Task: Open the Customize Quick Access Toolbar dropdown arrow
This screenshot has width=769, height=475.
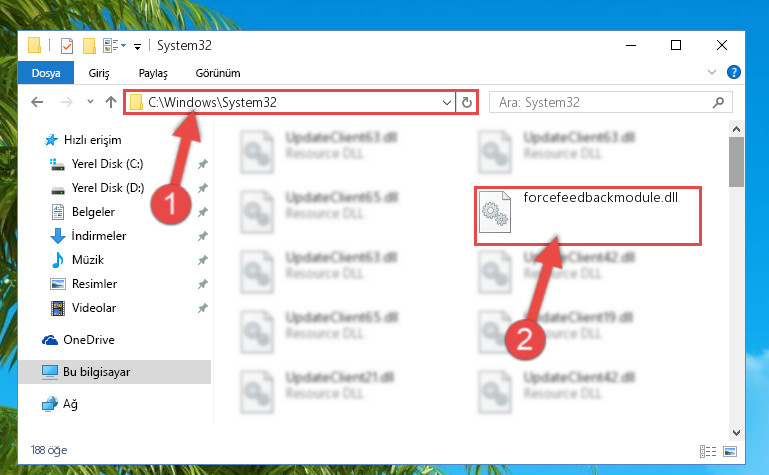Action: pyautogui.click(x=138, y=46)
